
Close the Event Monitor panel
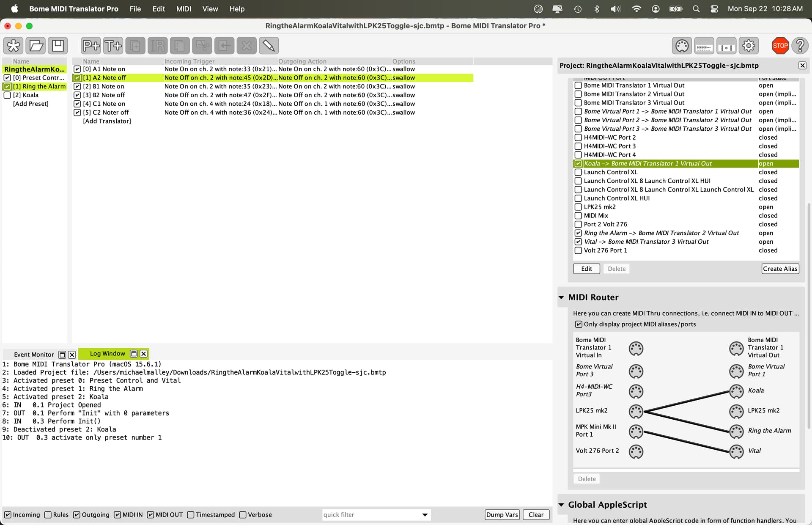(72, 355)
